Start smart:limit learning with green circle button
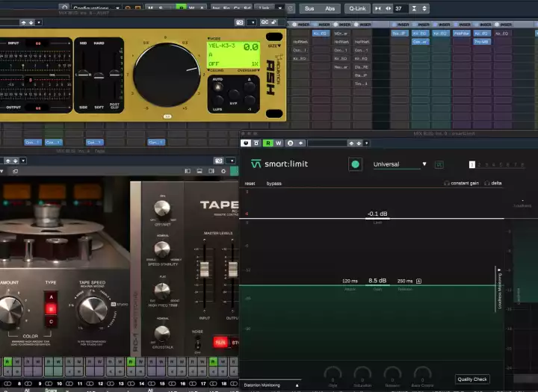The height and width of the screenshot is (392, 538). (355, 164)
